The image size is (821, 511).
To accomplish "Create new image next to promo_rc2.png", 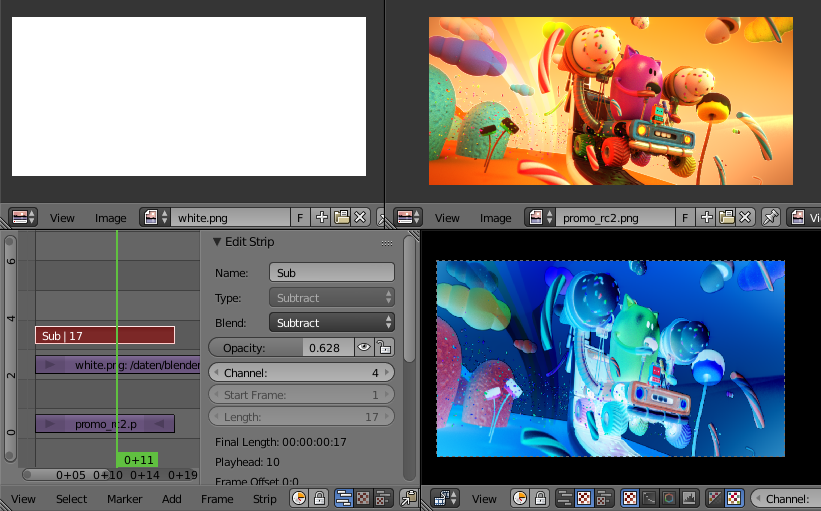I will (706, 217).
